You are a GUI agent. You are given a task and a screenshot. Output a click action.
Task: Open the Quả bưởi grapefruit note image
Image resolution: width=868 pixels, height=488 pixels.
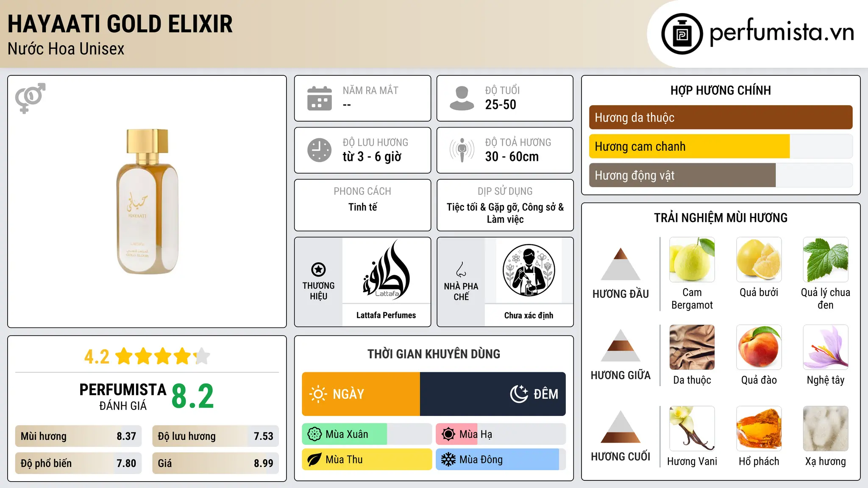tap(759, 260)
